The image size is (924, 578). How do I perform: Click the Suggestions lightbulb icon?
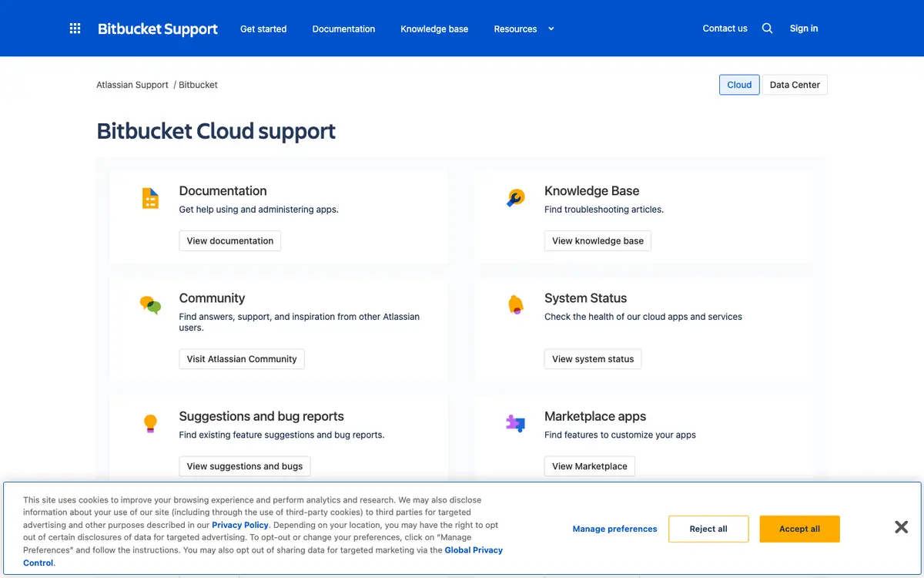coord(150,423)
